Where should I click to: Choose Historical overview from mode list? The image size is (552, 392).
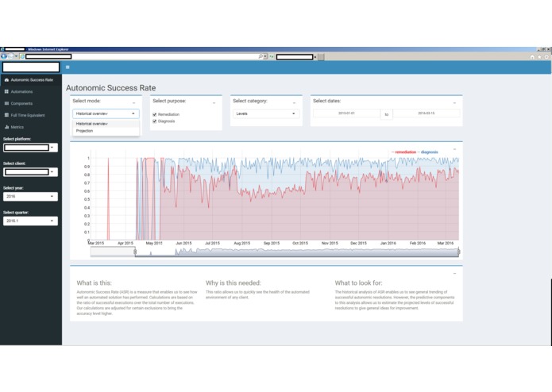(106, 124)
